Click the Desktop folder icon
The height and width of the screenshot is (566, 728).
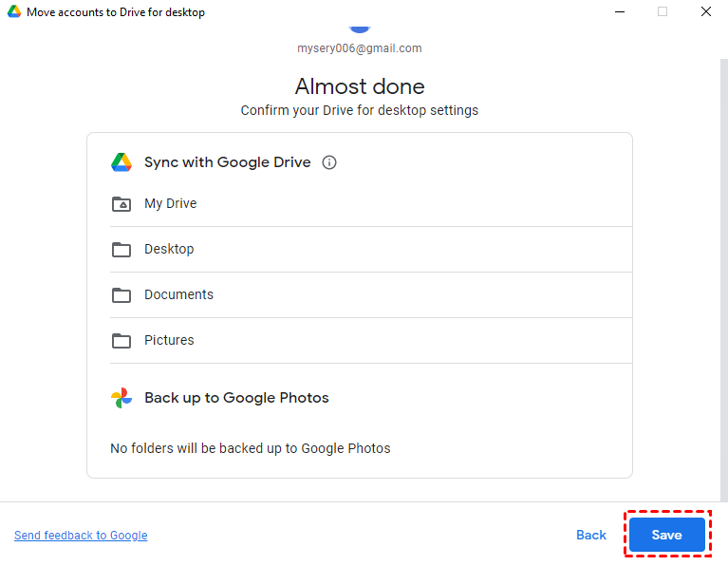[121, 250]
